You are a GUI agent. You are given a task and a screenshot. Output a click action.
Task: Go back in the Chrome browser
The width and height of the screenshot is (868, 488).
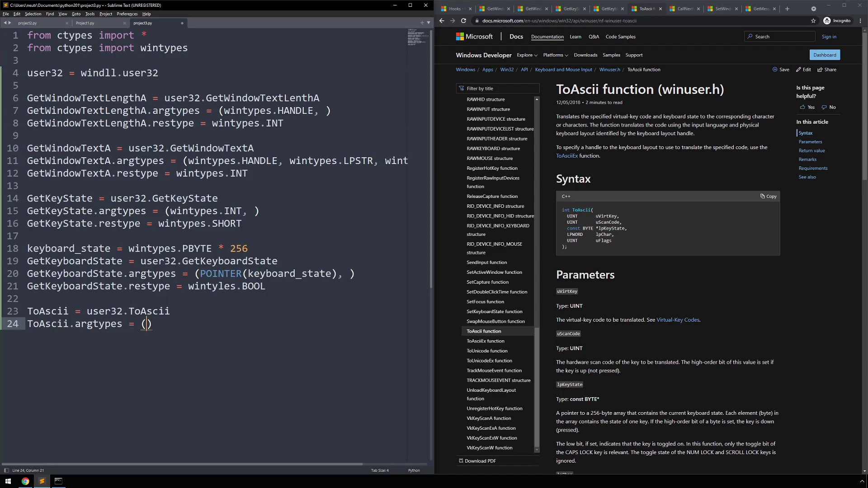click(x=442, y=21)
